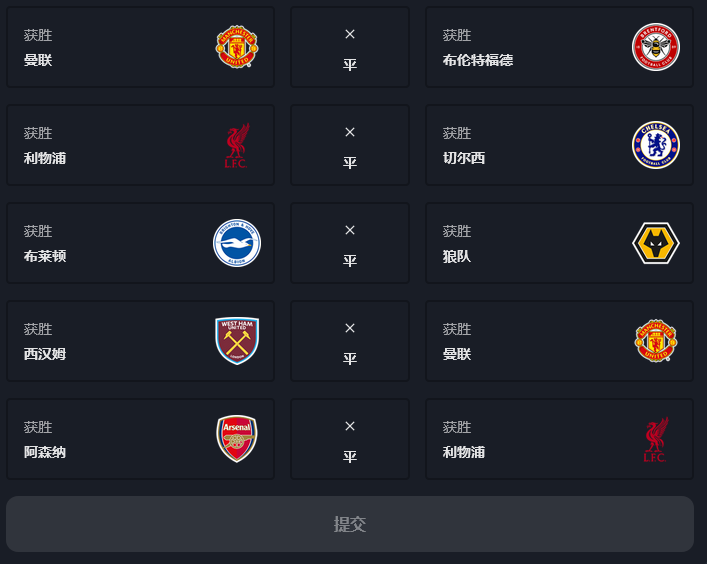Pick draw (平) for Liverpool vs Chelsea
Viewport: 707px width, 564px height.
tap(350, 146)
